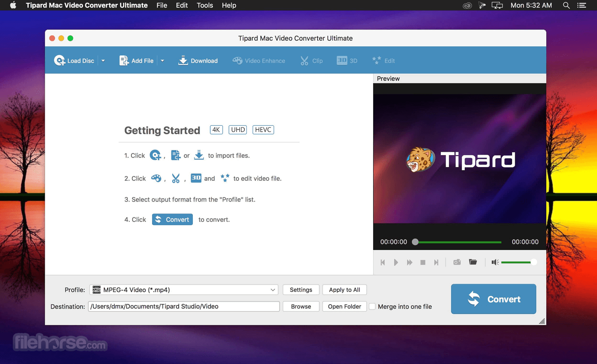Jump to previous file in the preview controls
597x364 pixels.
click(x=383, y=263)
